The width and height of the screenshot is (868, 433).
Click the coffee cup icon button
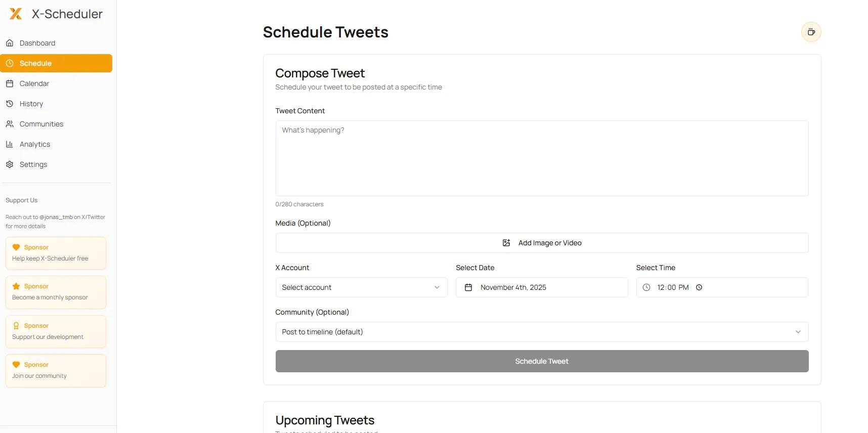(x=811, y=32)
